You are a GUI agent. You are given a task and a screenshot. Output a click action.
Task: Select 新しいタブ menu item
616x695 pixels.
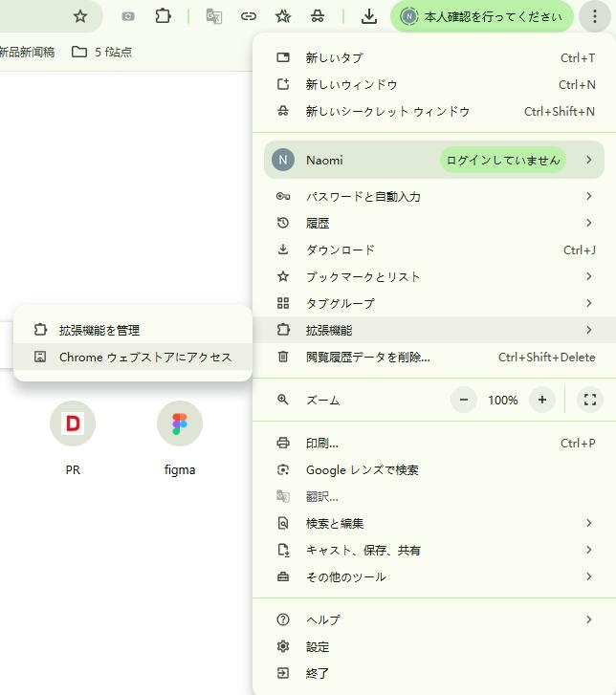434,57
